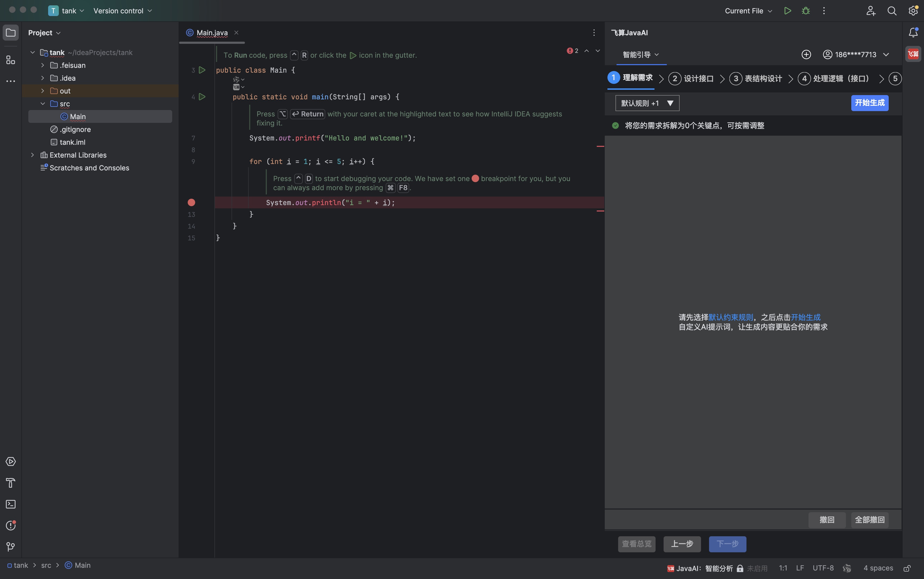The height and width of the screenshot is (579, 924).
Task: Select tank.iml in project tree
Action: (72, 142)
